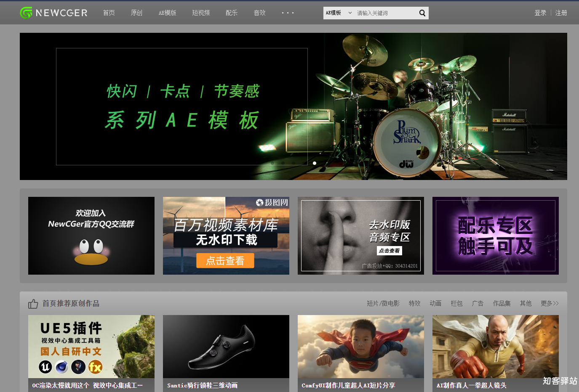Open the 去水印版 音频专区 banner
Viewport: 579px width, 392px height.
[361, 236]
